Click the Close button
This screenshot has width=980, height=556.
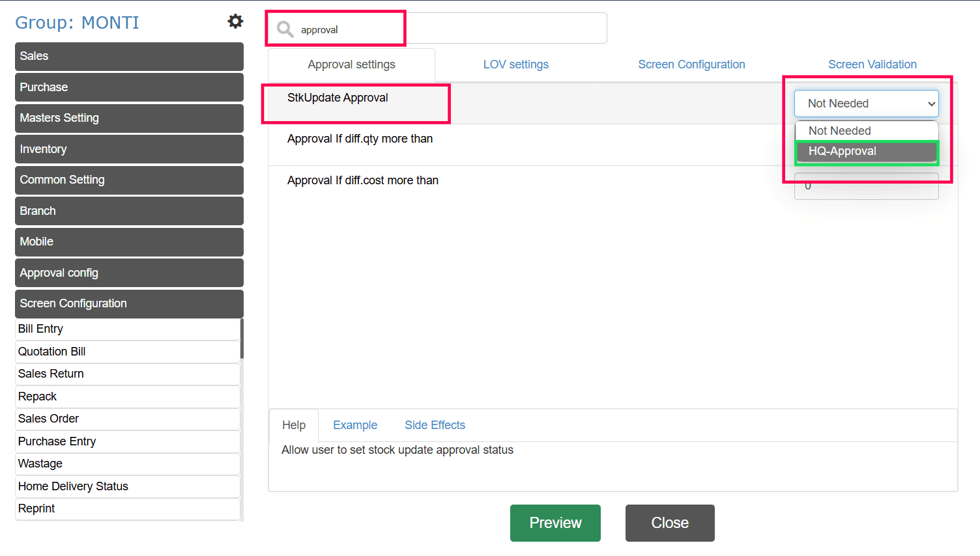coord(670,523)
